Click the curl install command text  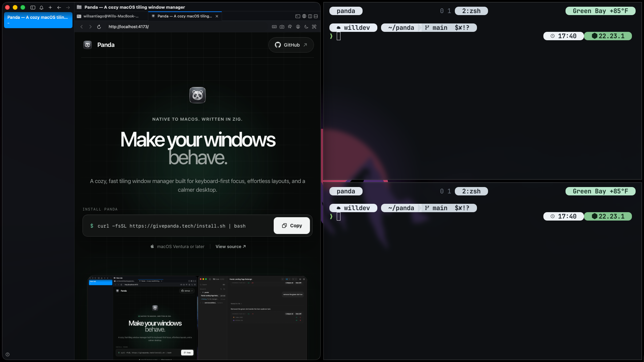click(171, 226)
